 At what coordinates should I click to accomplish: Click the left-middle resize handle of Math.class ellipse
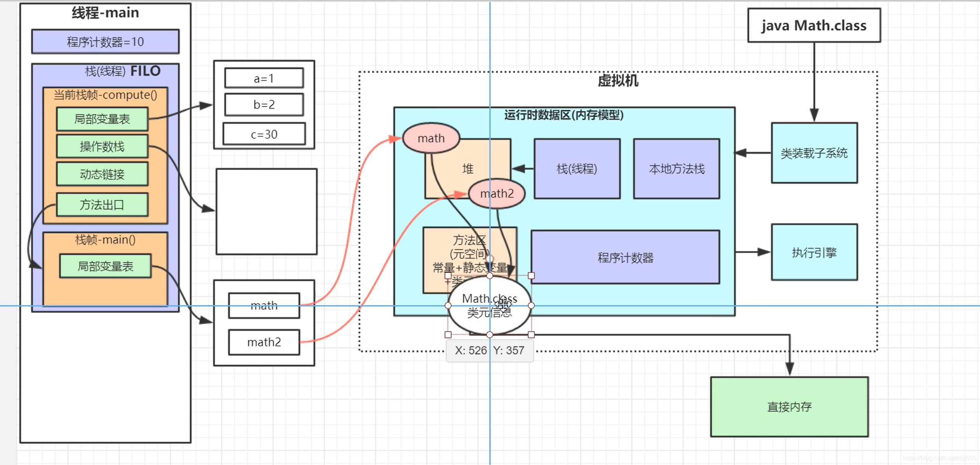point(448,306)
